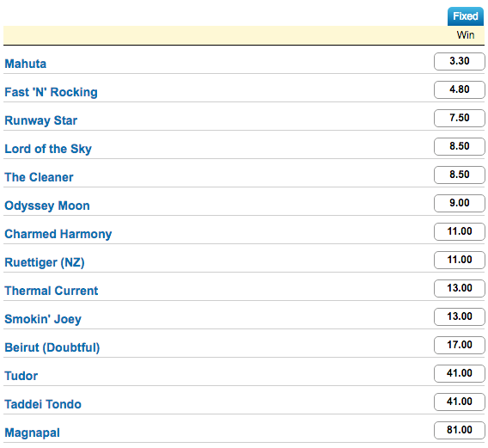The image size is (488, 448).
Task: Open the Thermal Current link
Action: click(x=52, y=291)
